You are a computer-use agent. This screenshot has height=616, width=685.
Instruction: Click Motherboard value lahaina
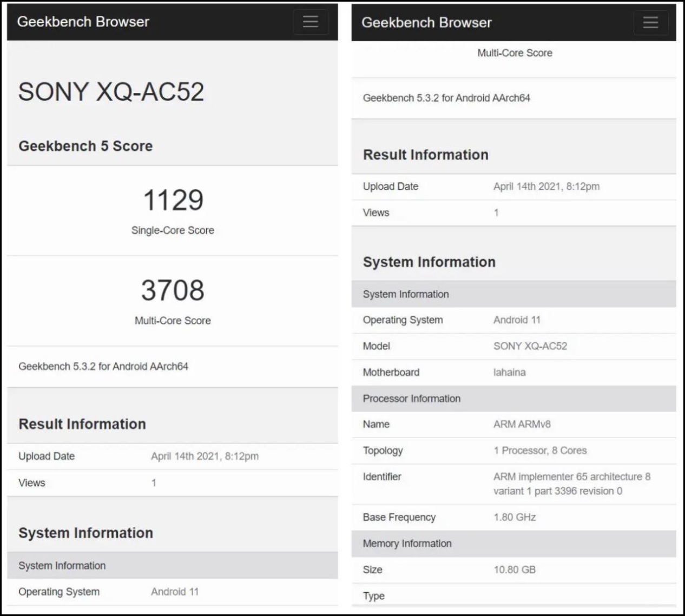[x=509, y=372]
